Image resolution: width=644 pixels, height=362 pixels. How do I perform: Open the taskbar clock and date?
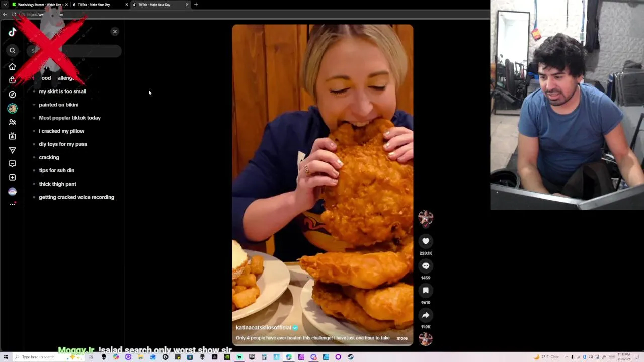click(624, 357)
